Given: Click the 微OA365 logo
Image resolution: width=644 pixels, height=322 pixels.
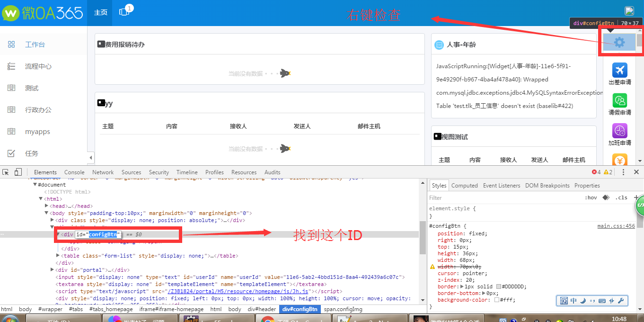Looking at the screenshot, I should (43, 13).
